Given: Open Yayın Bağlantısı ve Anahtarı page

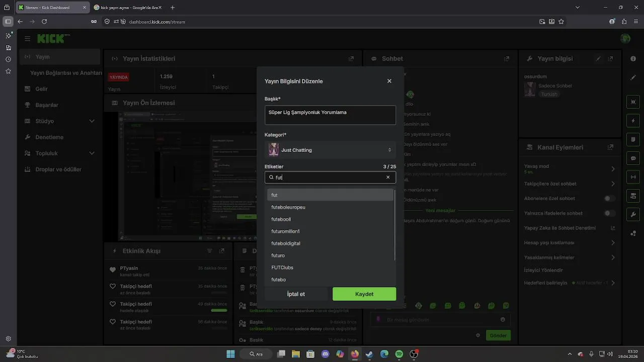Looking at the screenshot, I should pyautogui.click(x=66, y=73).
